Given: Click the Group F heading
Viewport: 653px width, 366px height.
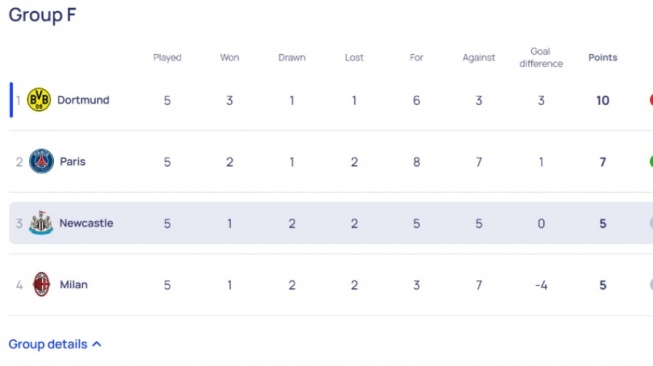Looking at the screenshot, I should [x=42, y=15].
